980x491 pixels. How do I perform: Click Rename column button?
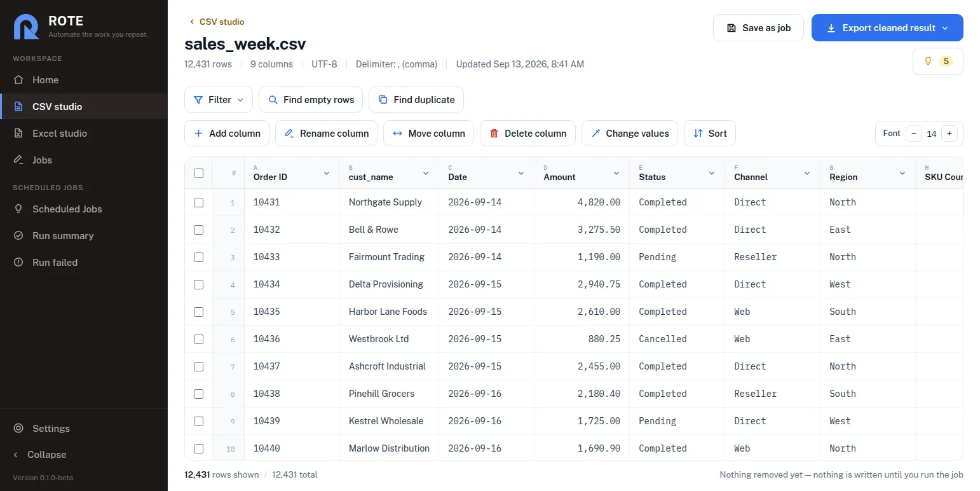[x=327, y=134]
